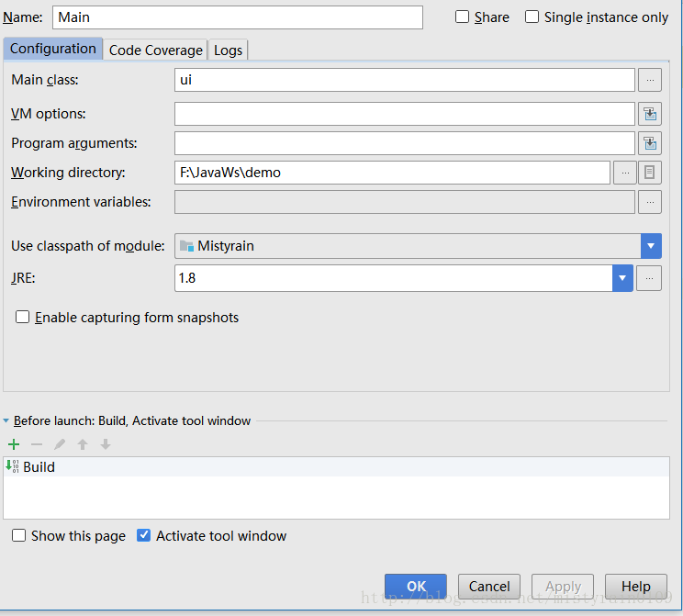Image resolution: width=683 pixels, height=616 pixels.
Task: Enable the Share checkbox
Action: click(463, 17)
